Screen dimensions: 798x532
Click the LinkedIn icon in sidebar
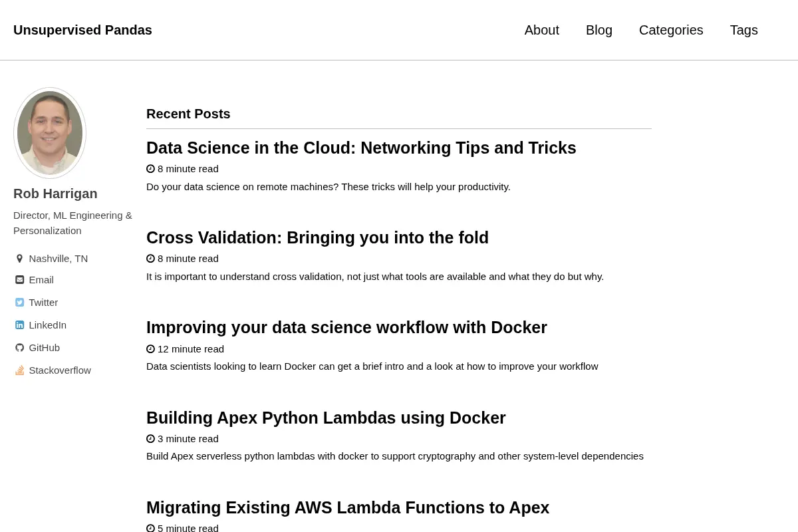click(19, 325)
